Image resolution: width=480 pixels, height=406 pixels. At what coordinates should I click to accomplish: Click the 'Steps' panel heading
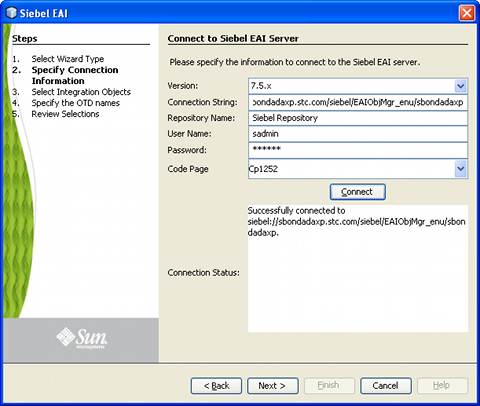tap(25, 39)
